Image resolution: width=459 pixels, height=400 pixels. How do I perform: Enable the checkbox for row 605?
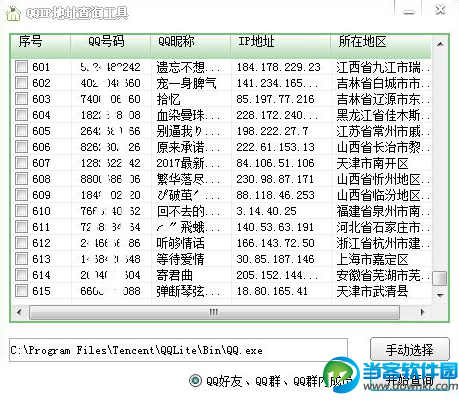(x=21, y=131)
